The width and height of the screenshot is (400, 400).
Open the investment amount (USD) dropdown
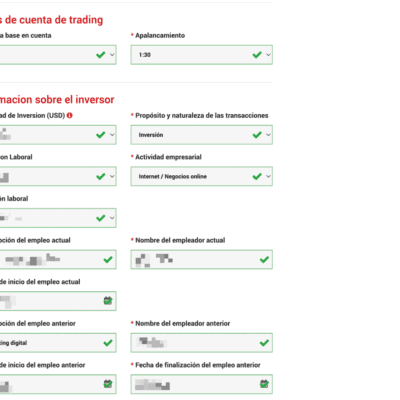pyautogui.click(x=57, y=135)
